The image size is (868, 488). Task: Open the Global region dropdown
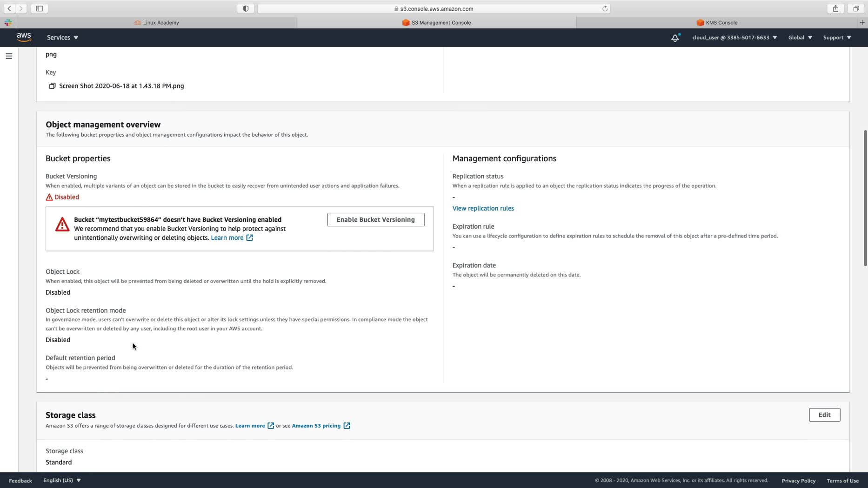[800, 38]
